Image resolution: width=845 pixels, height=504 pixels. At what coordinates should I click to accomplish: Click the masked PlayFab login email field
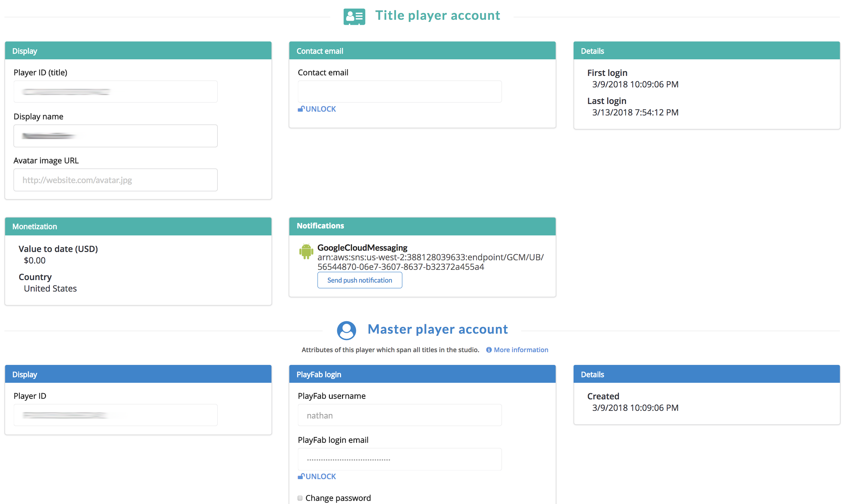pyautogui.click(x=400, y=459)
